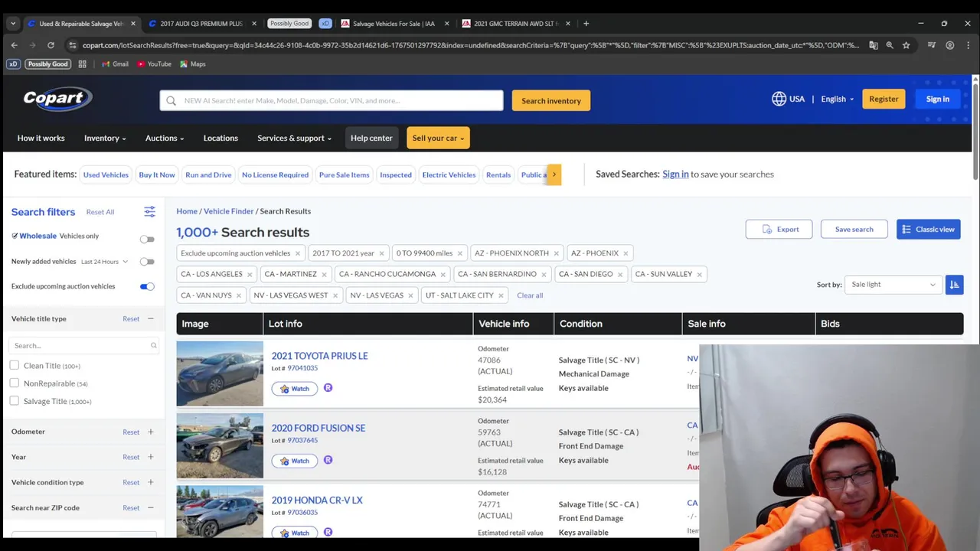Viewport: 980px width, 551px height.
Task: Remove the CA - LOS ANGELES filter chip
Action: (249, 274)
